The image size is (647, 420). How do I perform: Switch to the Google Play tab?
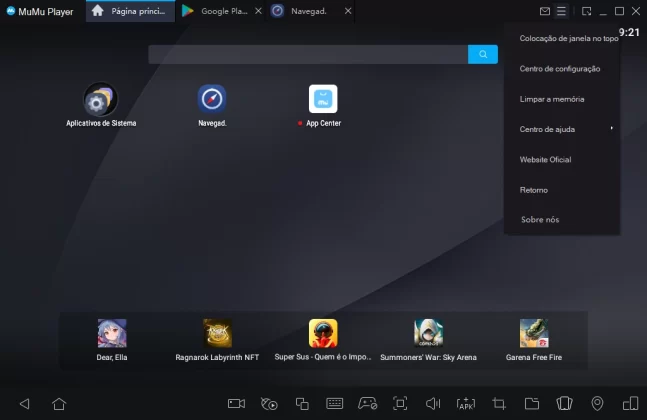(x=218, y=11)
